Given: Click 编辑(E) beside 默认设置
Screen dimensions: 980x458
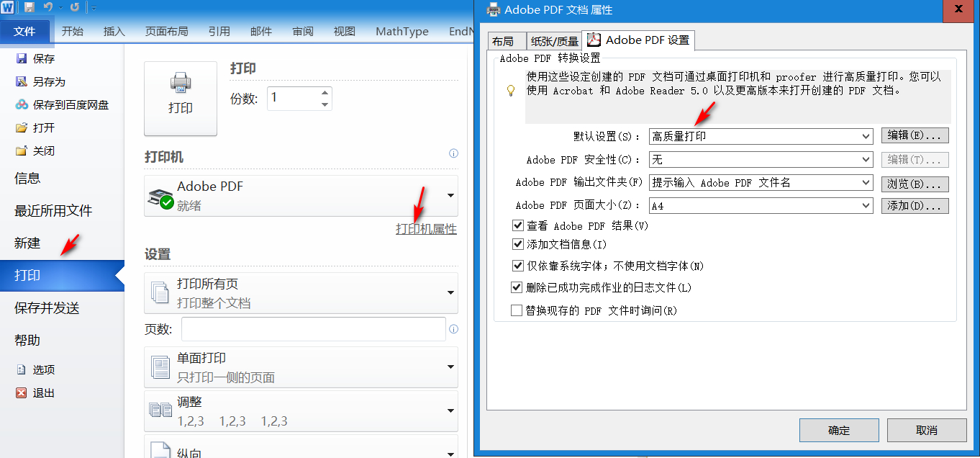Looking at the screenshot, I should [915, 135].
